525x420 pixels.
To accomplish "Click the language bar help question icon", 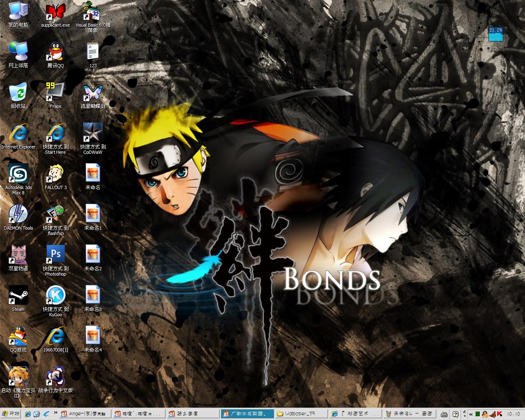I will pos(456,414).
